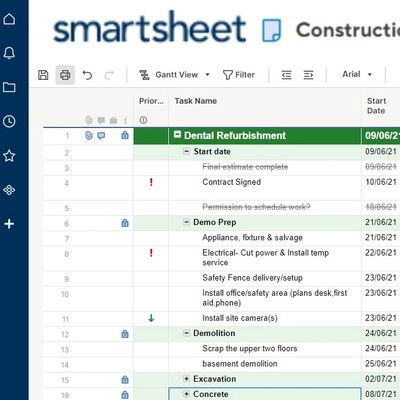
Task: Click the Save icon in toolbar
Action: pyautogui.click(x=43, y=75)
